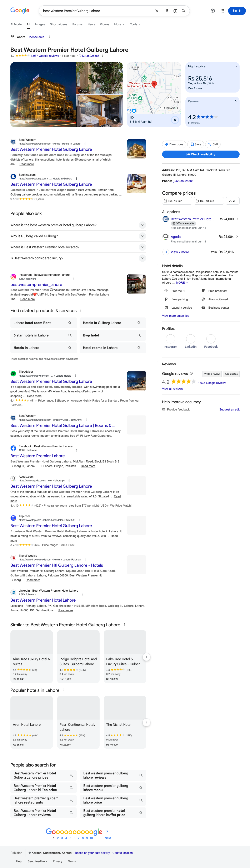Viewport: 250px width, 868px height.
Task: Clear the search box text
Action: (156, 11)
